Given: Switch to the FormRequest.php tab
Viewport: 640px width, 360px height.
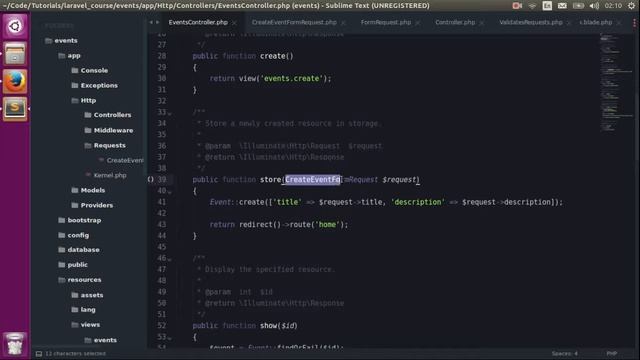Looking at the screenshot, I should pos(386,22).
